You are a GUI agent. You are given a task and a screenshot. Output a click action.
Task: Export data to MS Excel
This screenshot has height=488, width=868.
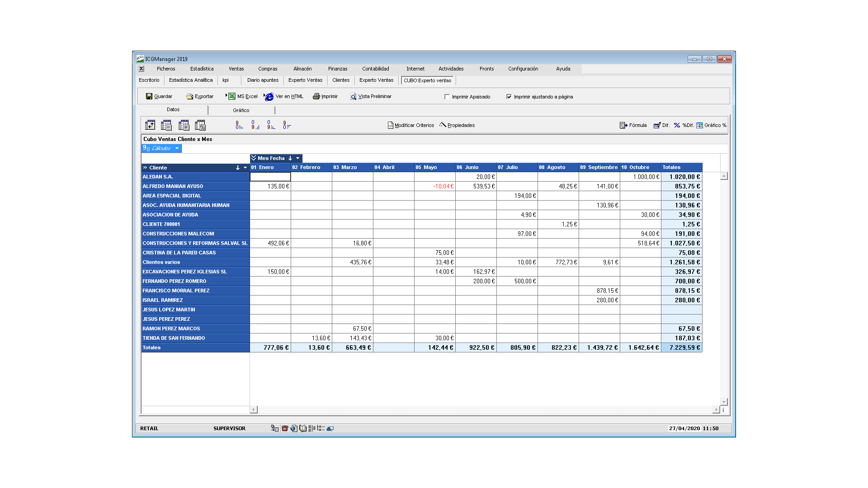tap(243, 96)
